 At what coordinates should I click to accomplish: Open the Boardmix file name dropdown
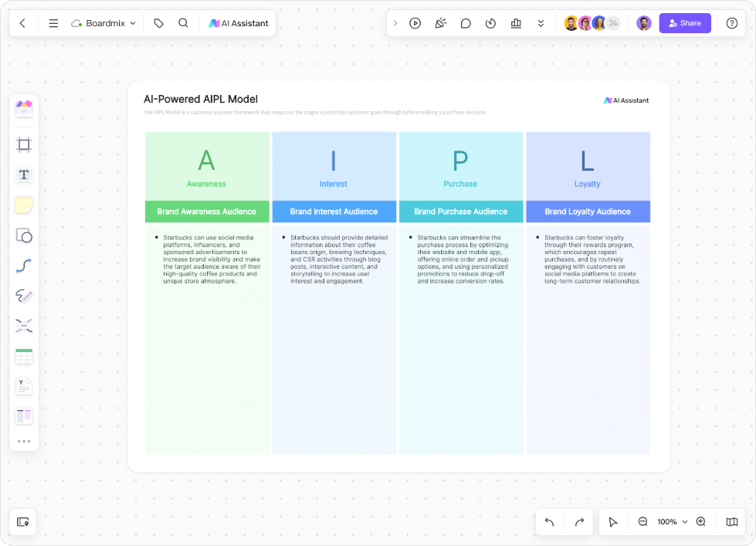tap(103, 23)
